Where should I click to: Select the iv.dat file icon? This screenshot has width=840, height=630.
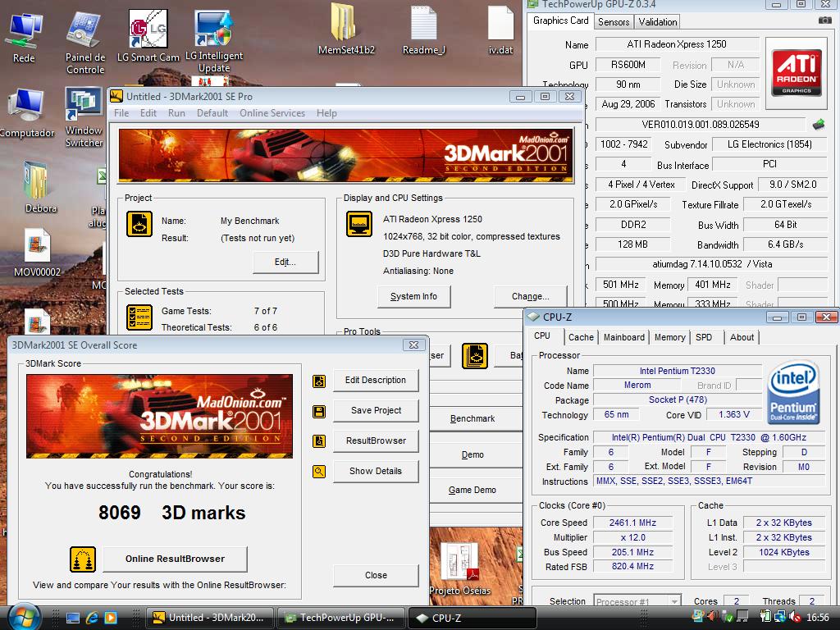(x=500, y=30)
